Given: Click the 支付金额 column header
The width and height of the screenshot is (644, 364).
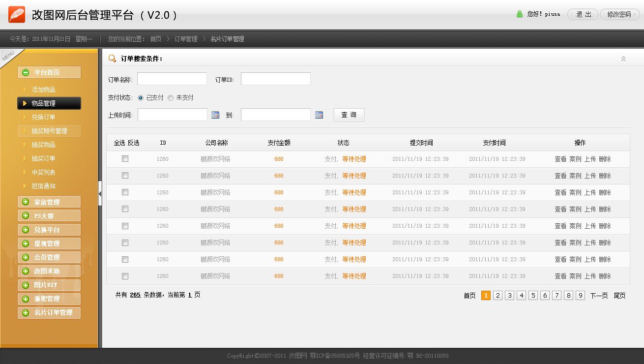Looking at the screenshot, I should point(279,143).
